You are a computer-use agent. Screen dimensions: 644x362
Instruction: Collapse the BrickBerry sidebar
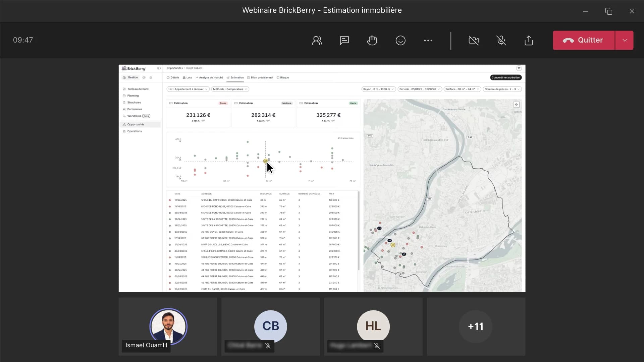pos(159,68)
